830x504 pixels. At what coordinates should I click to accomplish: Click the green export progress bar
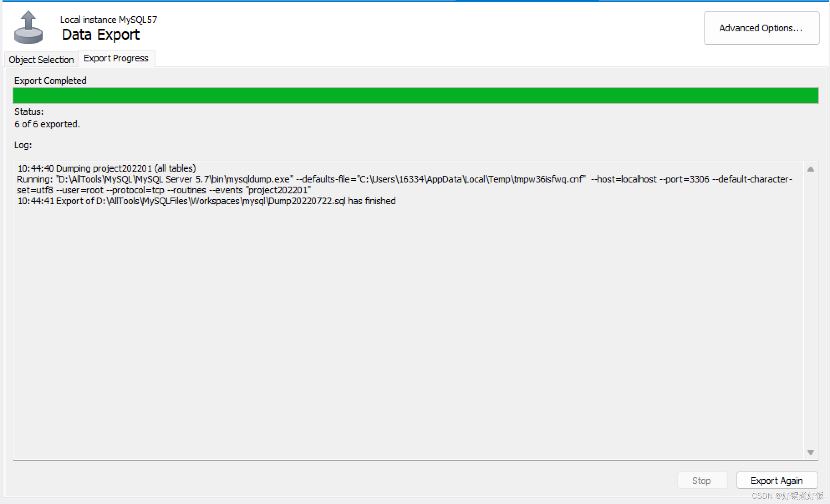click(x=415, y=96)
